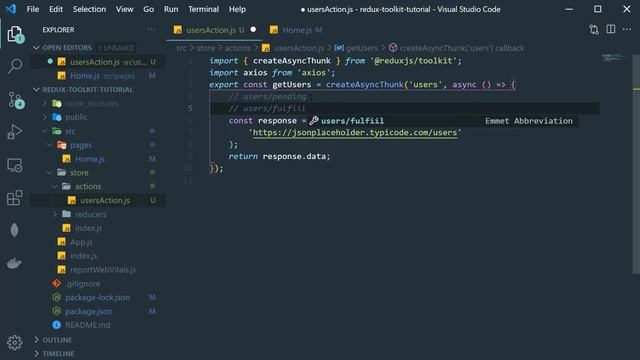Expand the Outline section
The width and height of the screenshot is (640, 360).
point(36,340)
